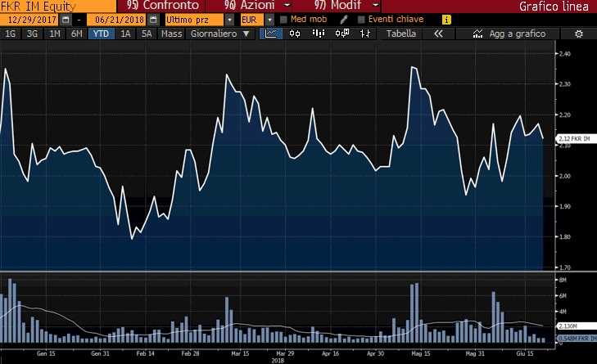Expand the Modif menu arrow

click(376, 6)
